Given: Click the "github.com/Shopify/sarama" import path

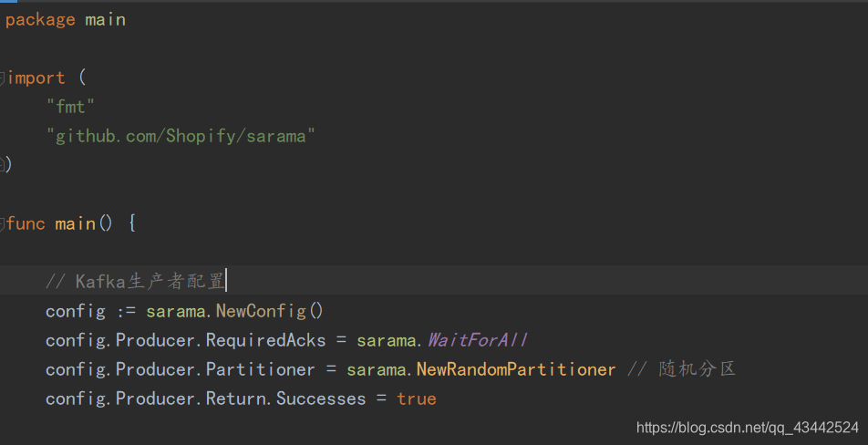Looking at the screenshot, I should coord(181,136).
